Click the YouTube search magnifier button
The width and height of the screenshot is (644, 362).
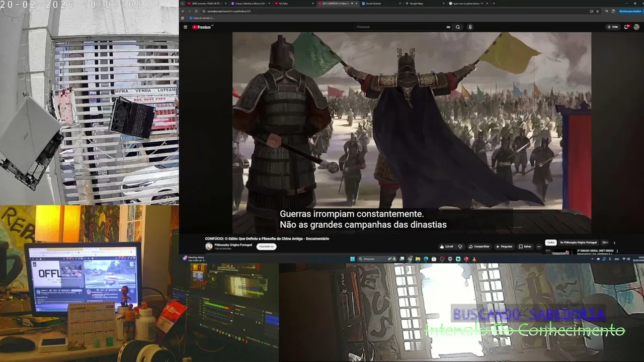click(x=458, y=27)
